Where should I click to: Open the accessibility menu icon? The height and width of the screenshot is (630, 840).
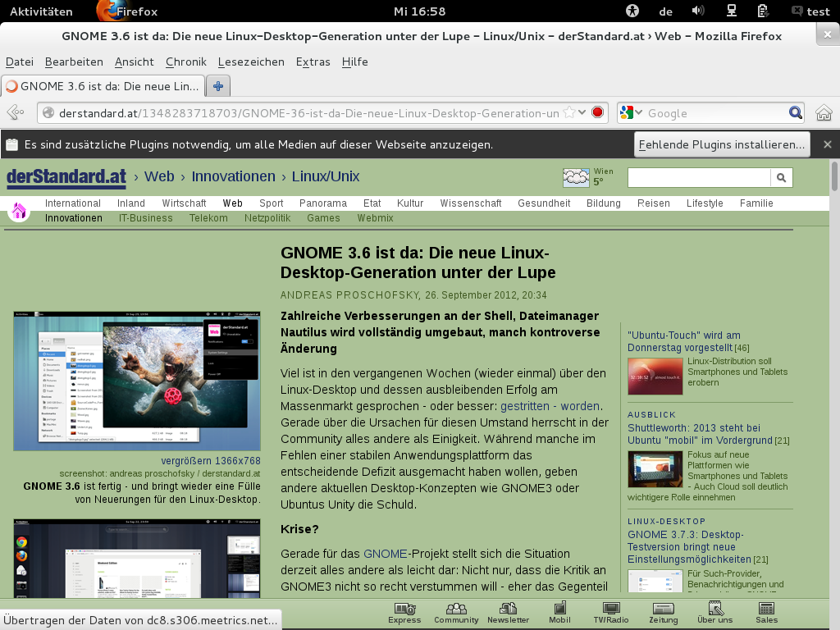click(632, 11)
